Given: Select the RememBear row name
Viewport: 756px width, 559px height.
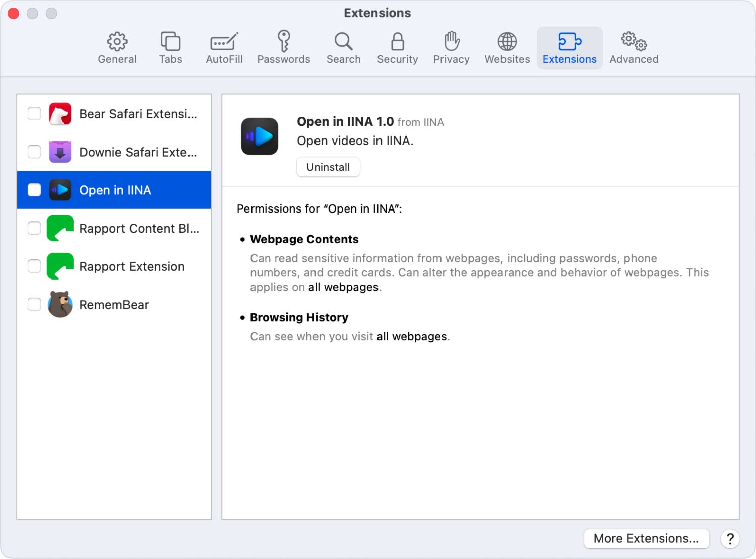Looking at the screenshot, I should (x=114, y=305).
